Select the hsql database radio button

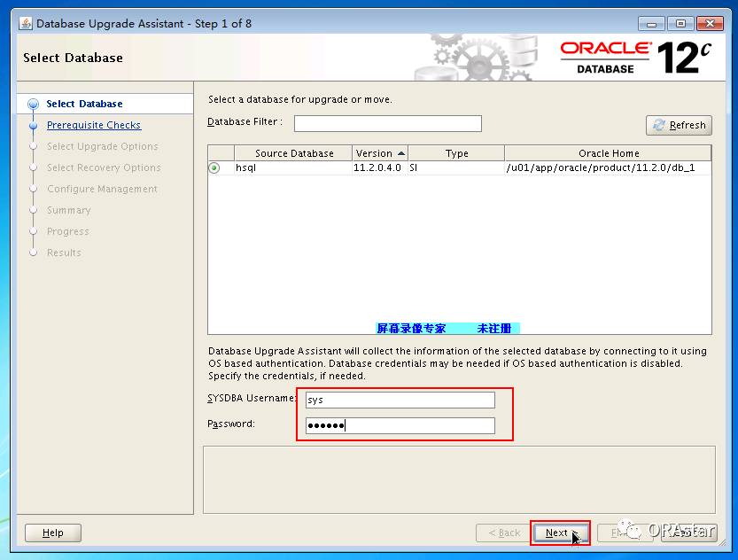pyautogui.click(x=214, y=168)
